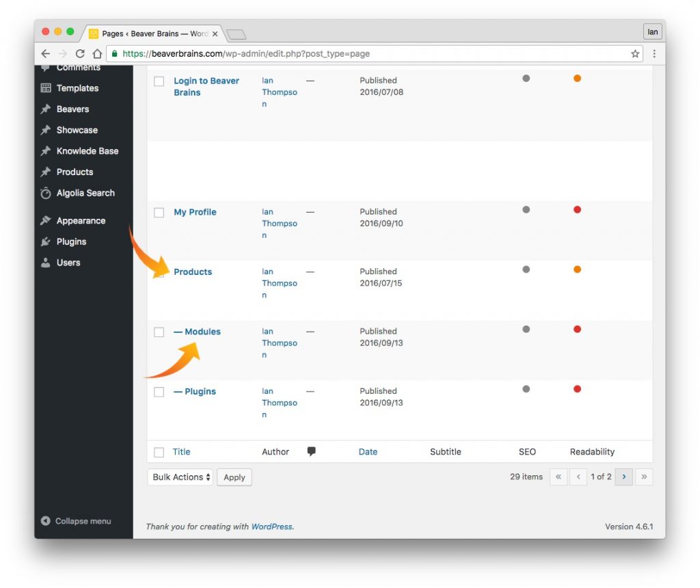700x588 pixels.
Task: Toggle the select-all checkbox beside Title
Action: point(159,452)
